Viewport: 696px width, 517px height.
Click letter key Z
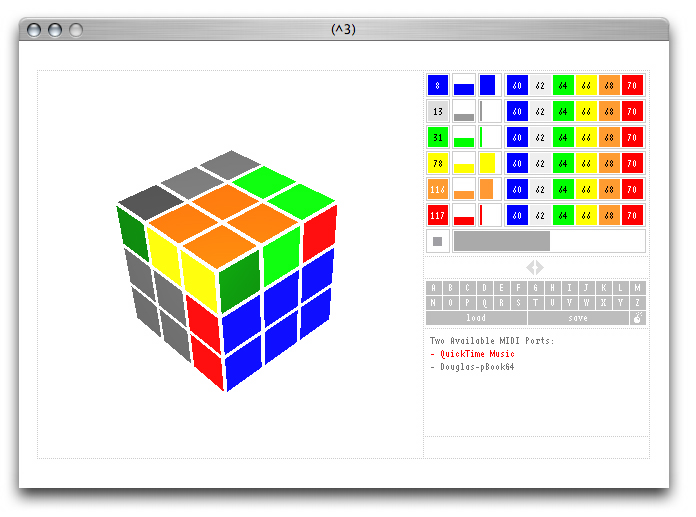(x=637, y=303)
